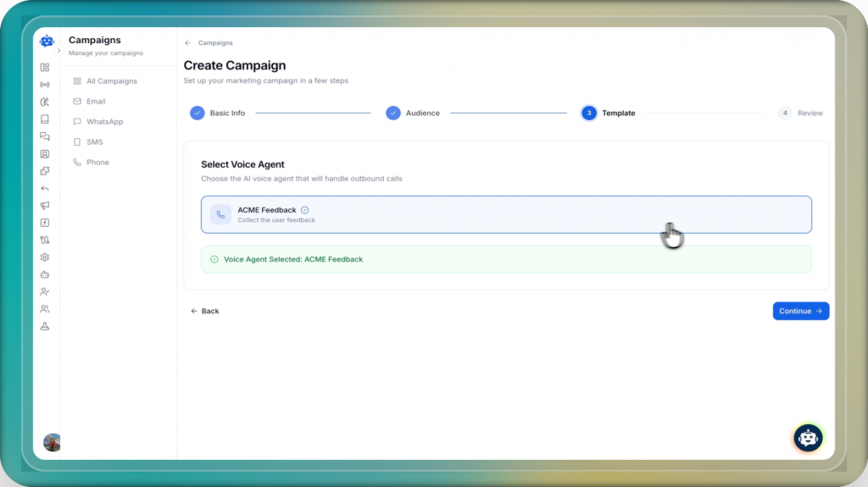This screenshot has height=487, width=868.
Task: Click the blue robot logo in sidebar
Action: [47, 41]
